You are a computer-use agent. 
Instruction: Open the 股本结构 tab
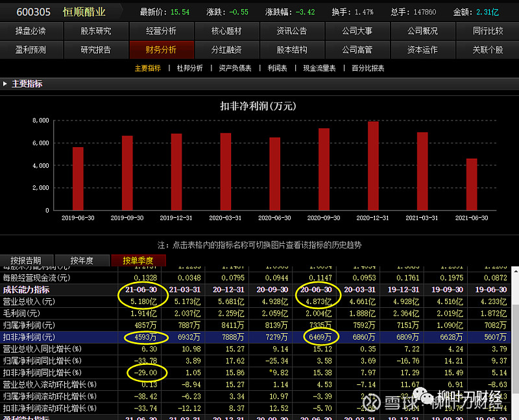point(292,50)
